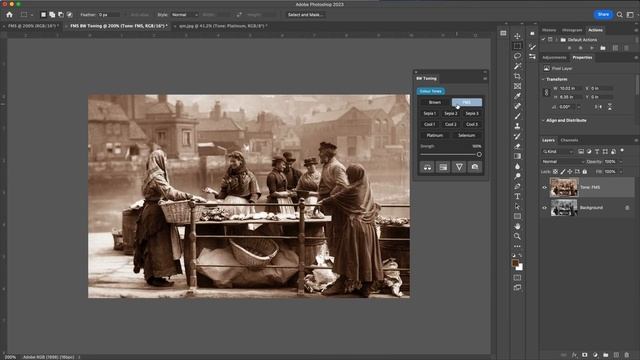Apply the Brown tone preset

click(435, 102)
